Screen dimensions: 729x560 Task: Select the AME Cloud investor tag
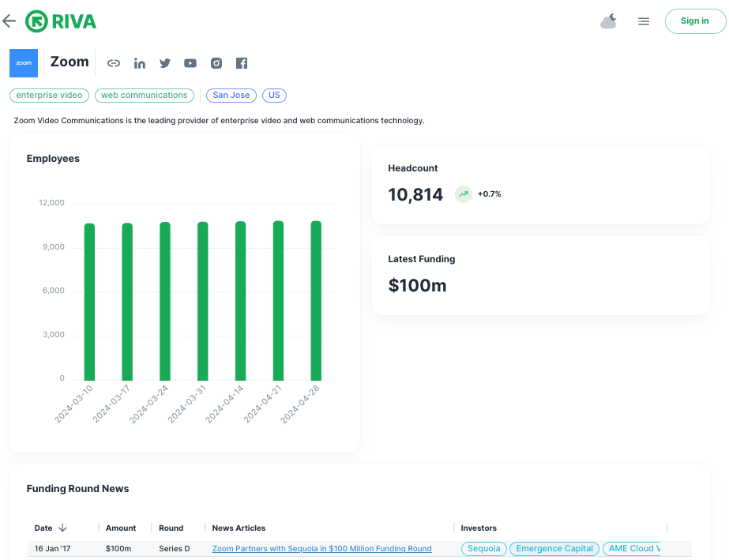point(632,548)
